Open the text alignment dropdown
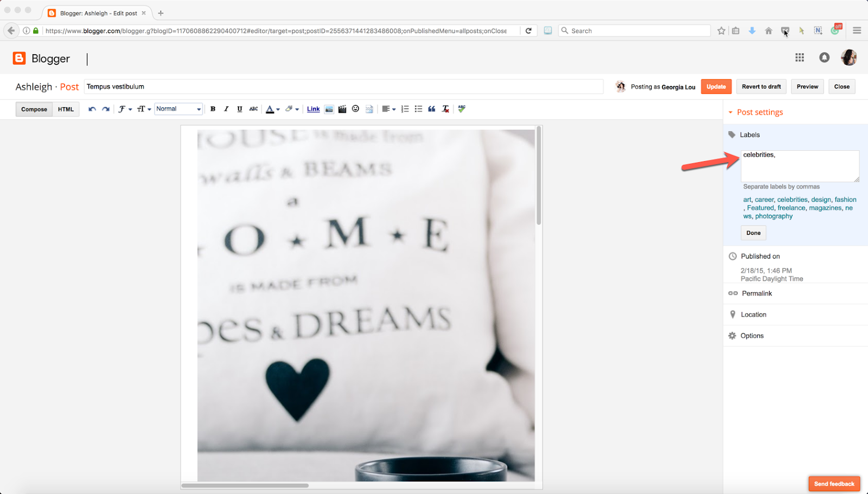The height and width of the screenshot is (494, 868). click(x=388, y=108)
